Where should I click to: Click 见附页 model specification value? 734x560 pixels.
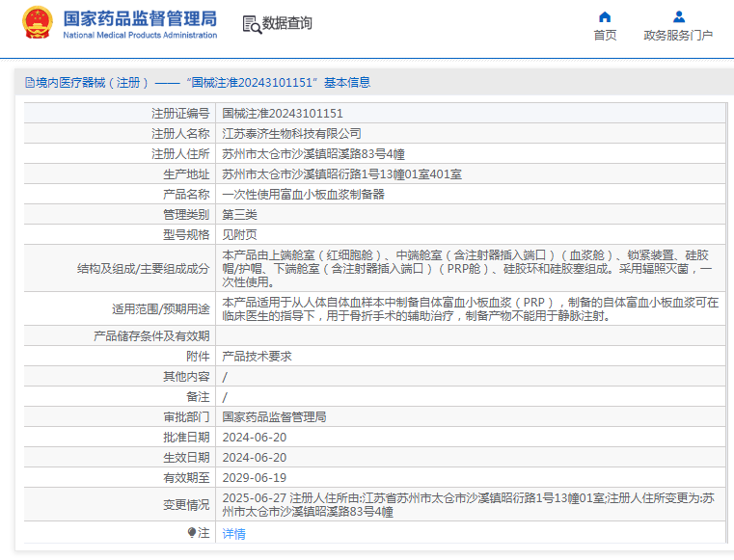tap(239, 235)
